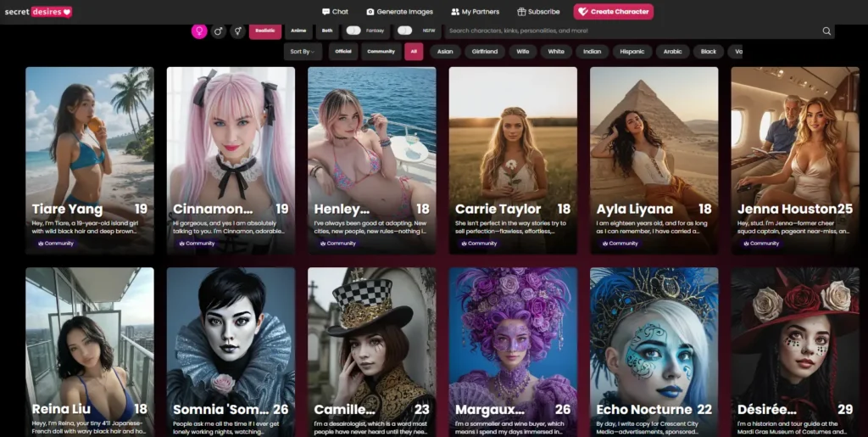Open the Carrie Taylor character card

[x=513, y=160]
